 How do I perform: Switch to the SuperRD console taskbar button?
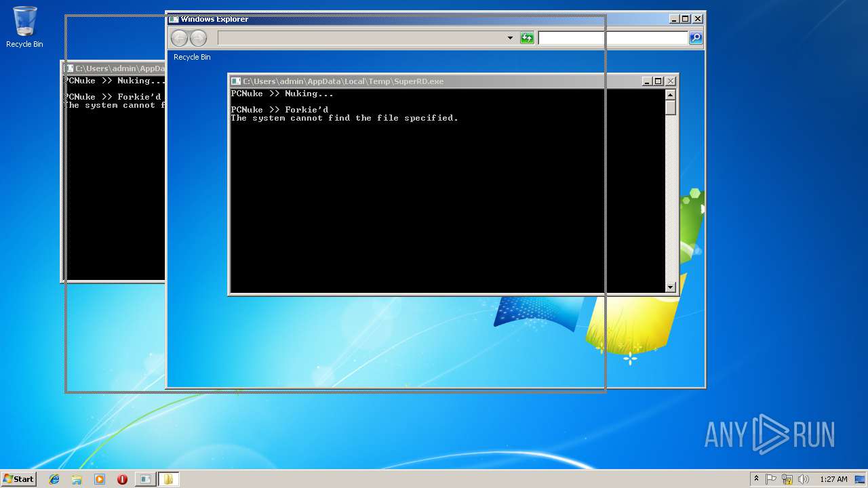[x=145, y=479]
